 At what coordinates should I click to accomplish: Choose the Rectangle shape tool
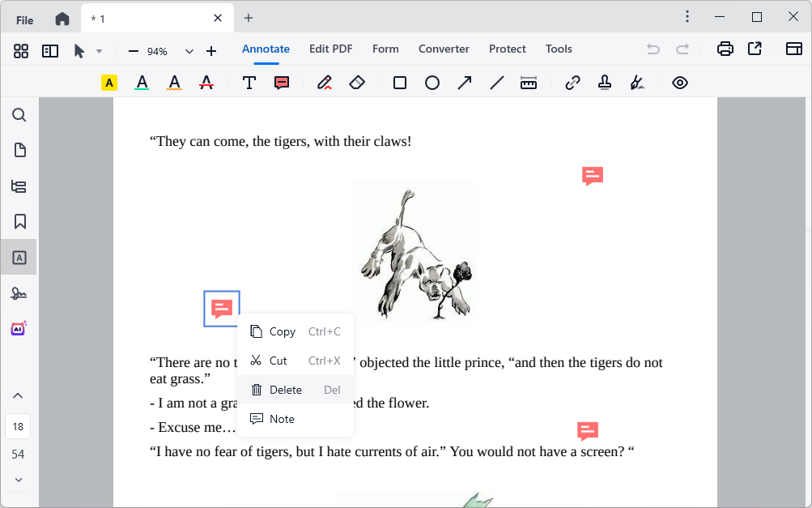(399, 82)
